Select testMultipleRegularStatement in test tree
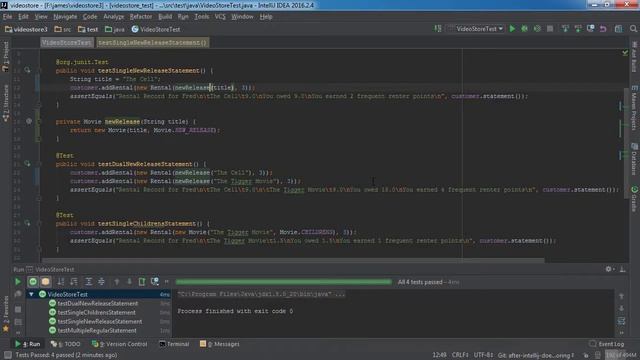This screenshot has height=360, width=640. pos(97,330)
